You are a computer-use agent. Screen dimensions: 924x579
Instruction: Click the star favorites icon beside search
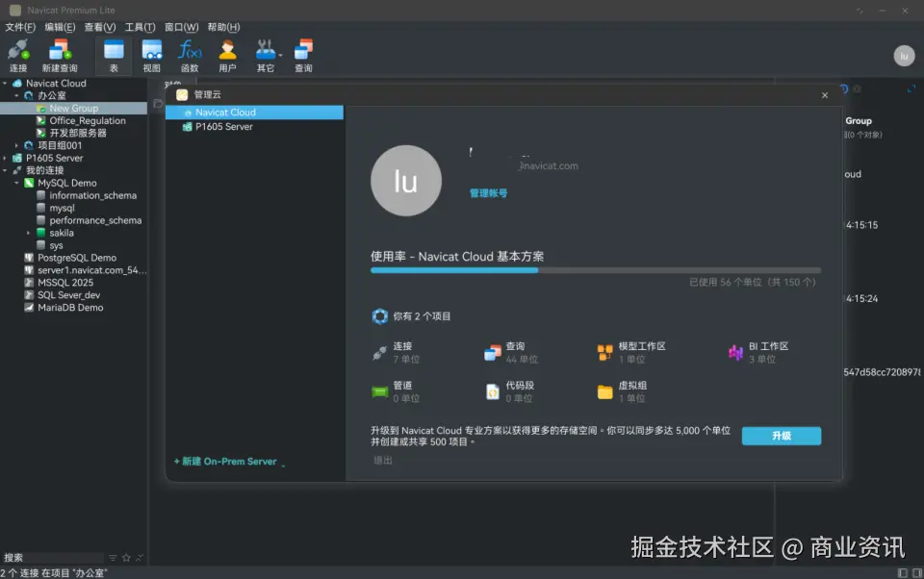(126, 558)
